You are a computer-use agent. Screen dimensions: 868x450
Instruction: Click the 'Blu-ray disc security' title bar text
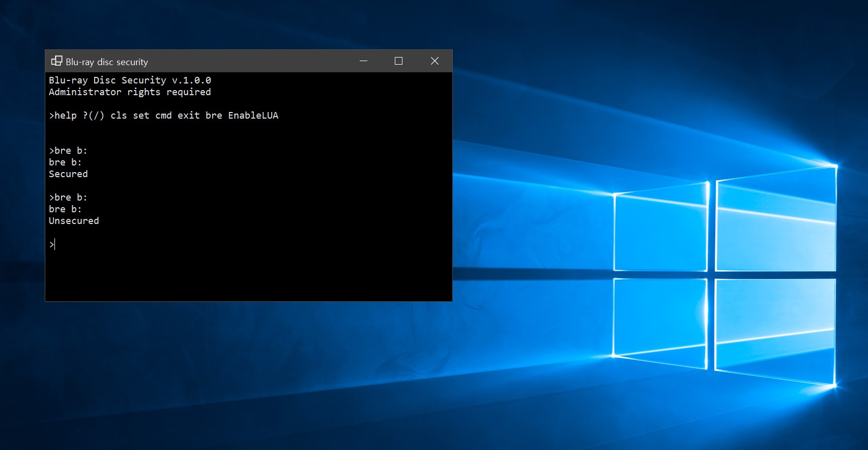107,62
